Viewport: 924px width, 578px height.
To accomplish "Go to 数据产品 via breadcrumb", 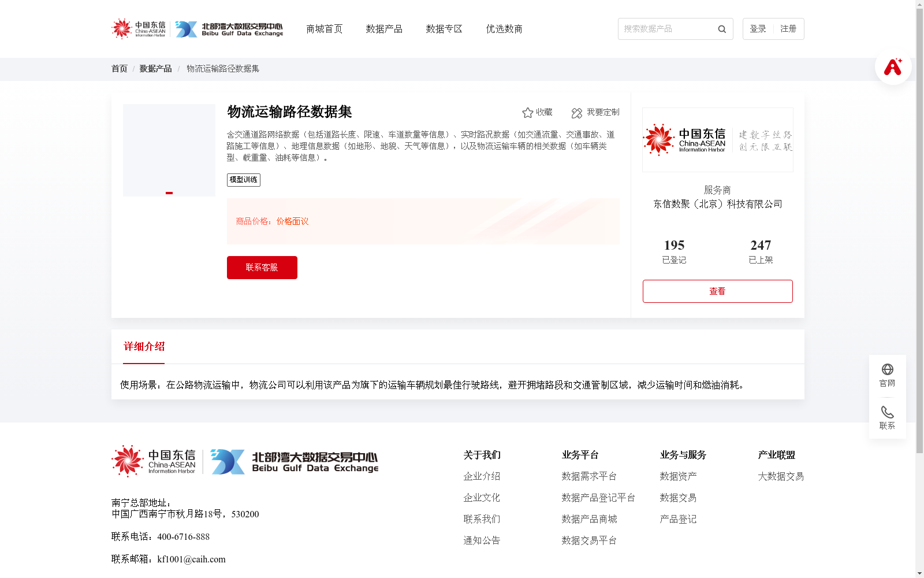I will [155, 69].
